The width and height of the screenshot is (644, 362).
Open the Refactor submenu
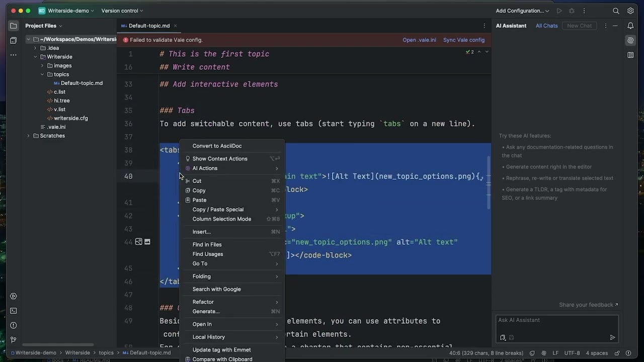point(232,302)
